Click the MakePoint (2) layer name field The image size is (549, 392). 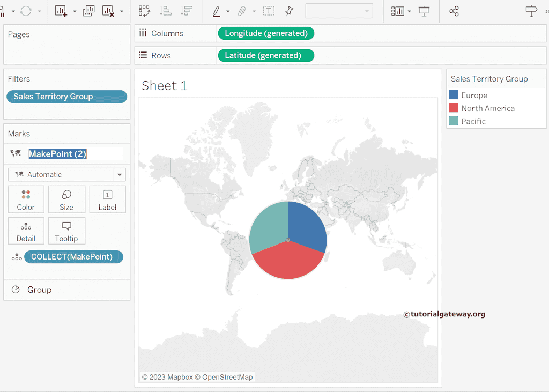tap(75, 154)
